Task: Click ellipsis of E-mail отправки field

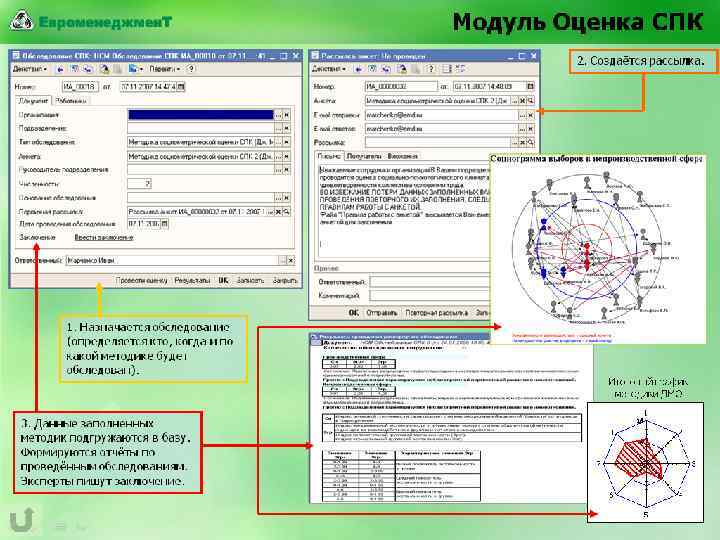Action: point(523,115)
